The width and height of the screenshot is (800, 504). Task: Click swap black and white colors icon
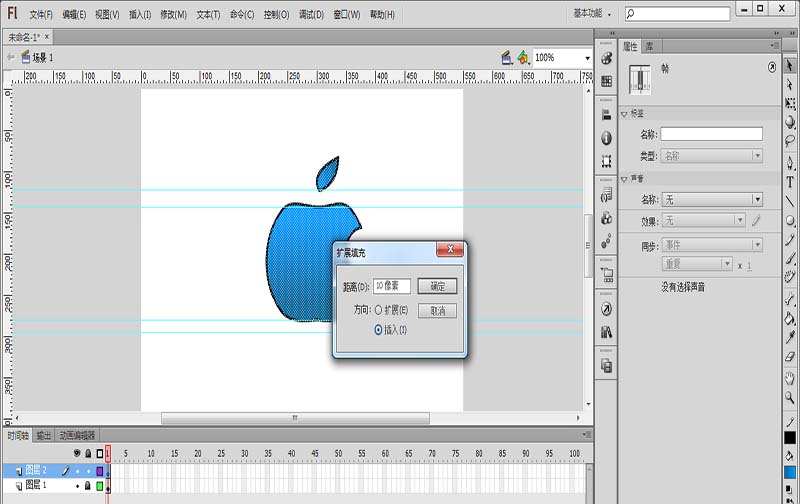[790, 489]
